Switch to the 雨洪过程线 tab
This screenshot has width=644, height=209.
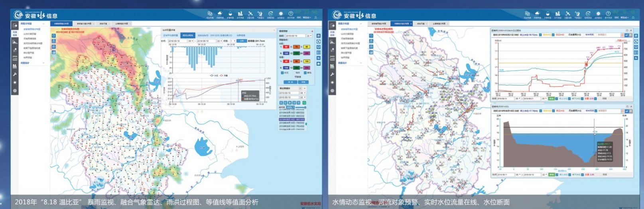[x=188, y=35]
